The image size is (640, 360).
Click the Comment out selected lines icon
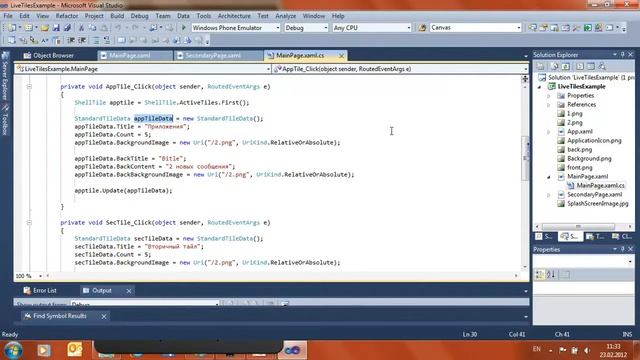coord(95,40)
